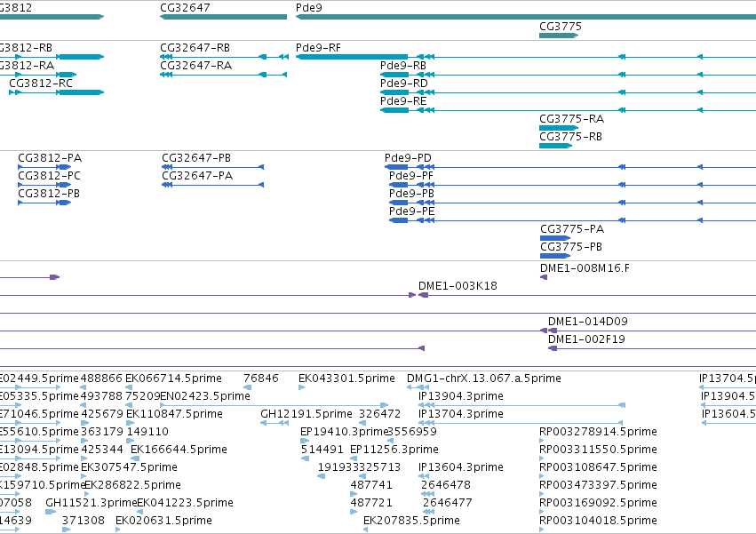Select CG32647-RA transcript label
Viewport: 756px width, 534px height.
(x=195, y=66)
